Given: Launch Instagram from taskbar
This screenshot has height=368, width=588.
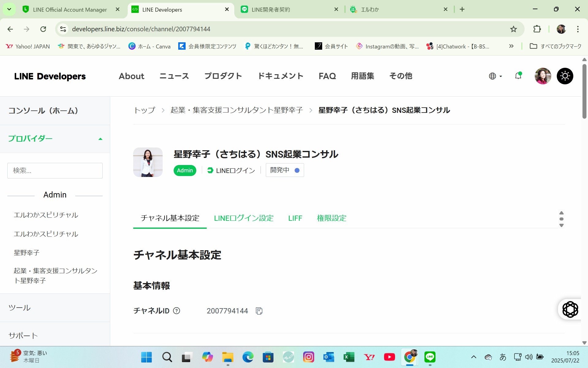Looking at the screenshot, I should (308, 357).
